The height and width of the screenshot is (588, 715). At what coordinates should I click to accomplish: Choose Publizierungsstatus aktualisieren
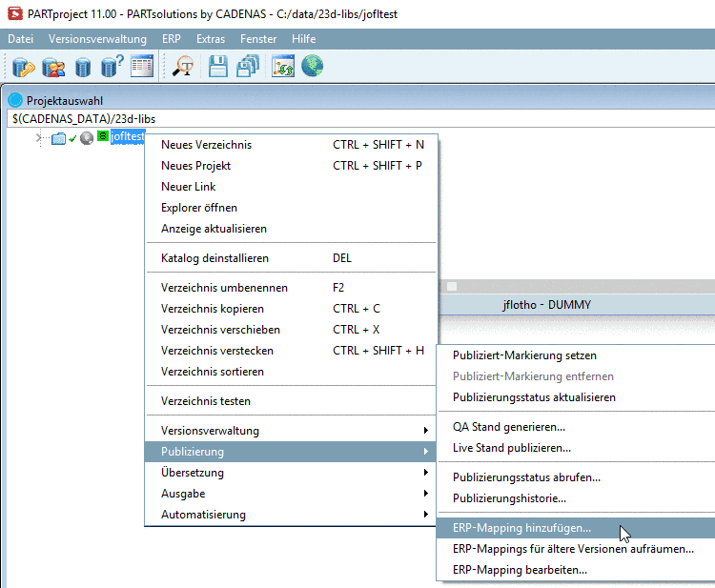[x=577, y=397]
